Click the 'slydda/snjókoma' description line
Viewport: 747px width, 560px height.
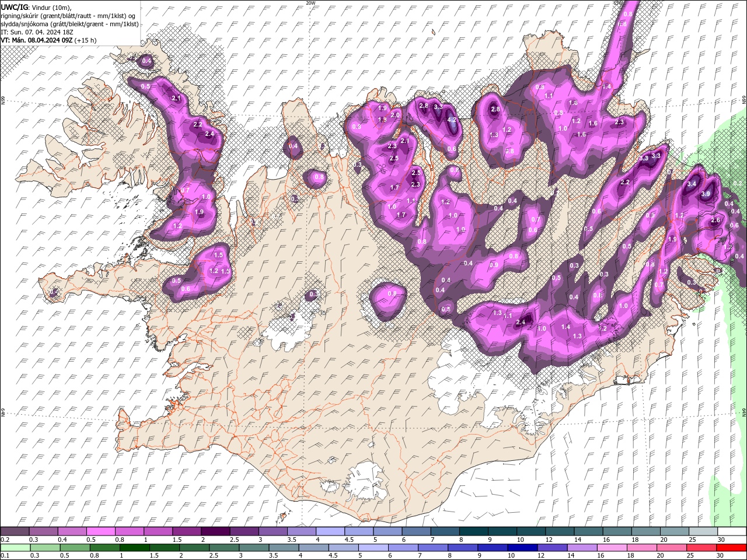[70, 24]
